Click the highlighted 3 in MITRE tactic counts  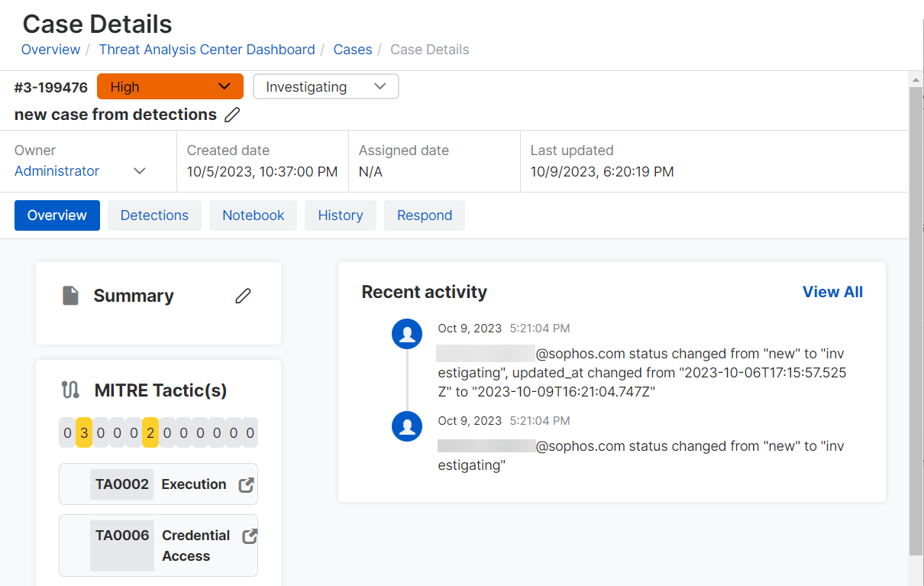84,433
